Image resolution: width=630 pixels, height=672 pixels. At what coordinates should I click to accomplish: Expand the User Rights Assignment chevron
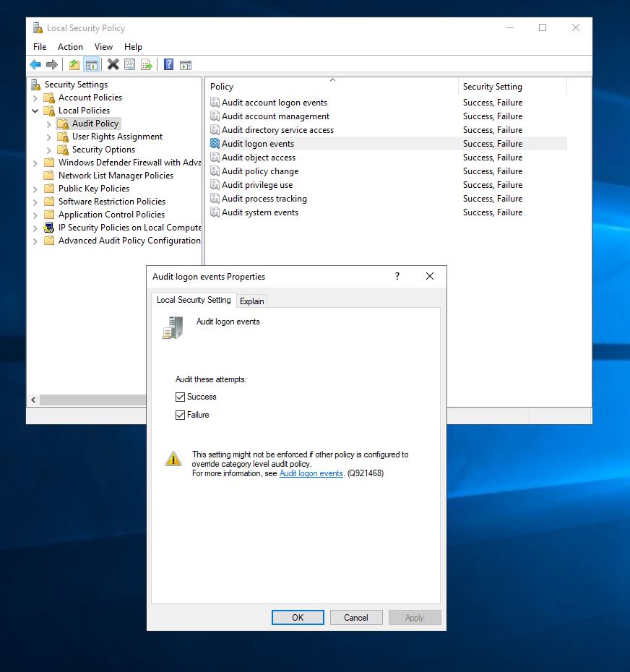click(x=49, y=137)
